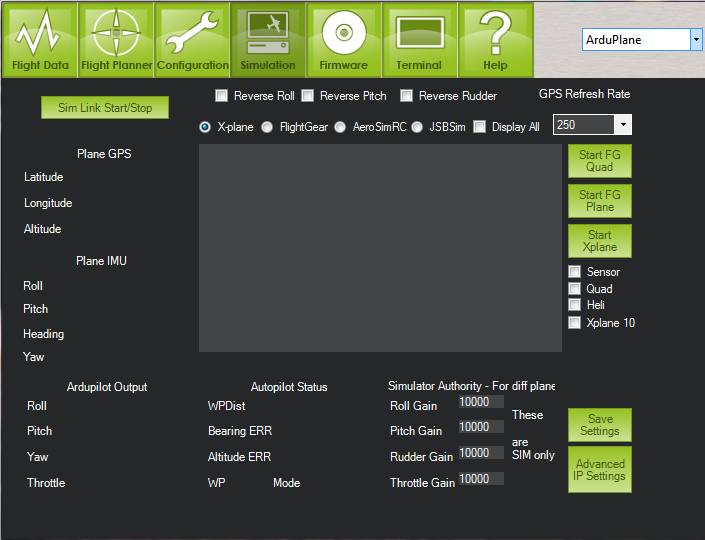
Task: Click the Roll Gain input field
Action: tap(481, 401)
